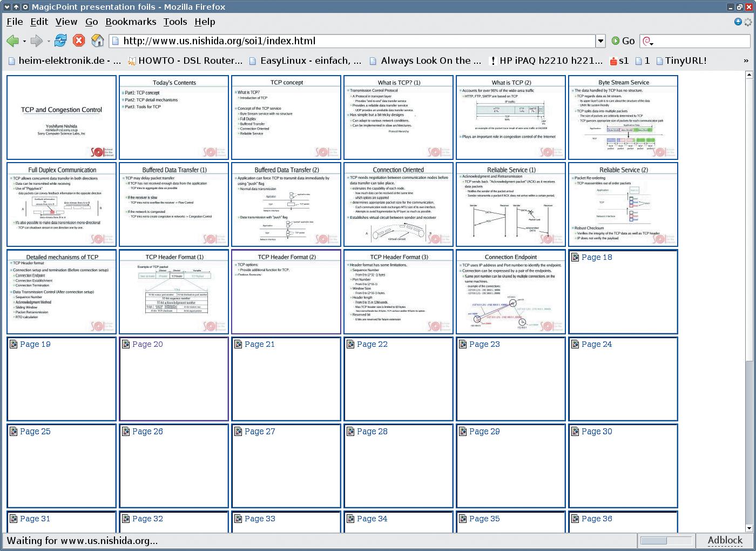This screenshot has width=756, height=551.
Task: Click the Page 34 placeholder image icon
Action: (x=350, y=519)
